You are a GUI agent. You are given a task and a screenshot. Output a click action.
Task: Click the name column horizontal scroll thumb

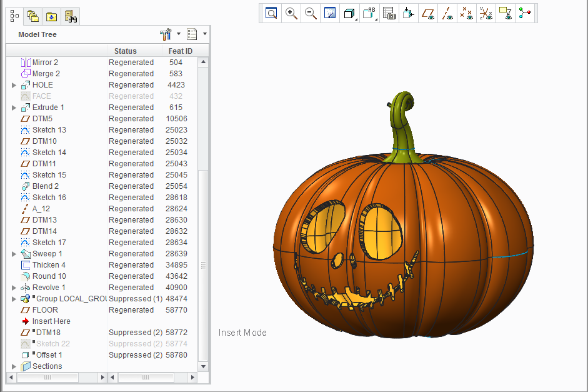tap(47, 378)
